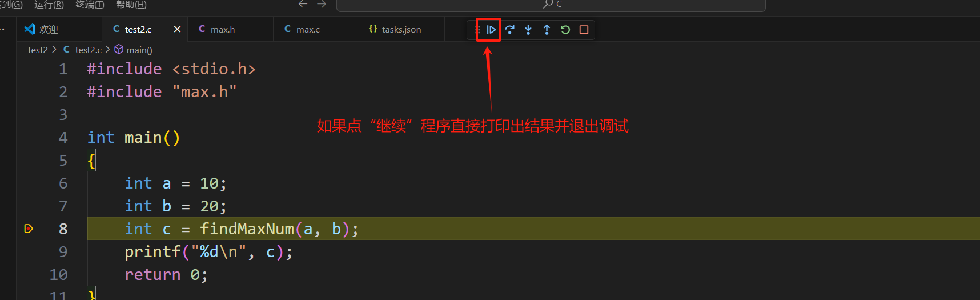980x300 pixels.
Task: Go forward with the right navigation arrow
Action: [322, 4]
